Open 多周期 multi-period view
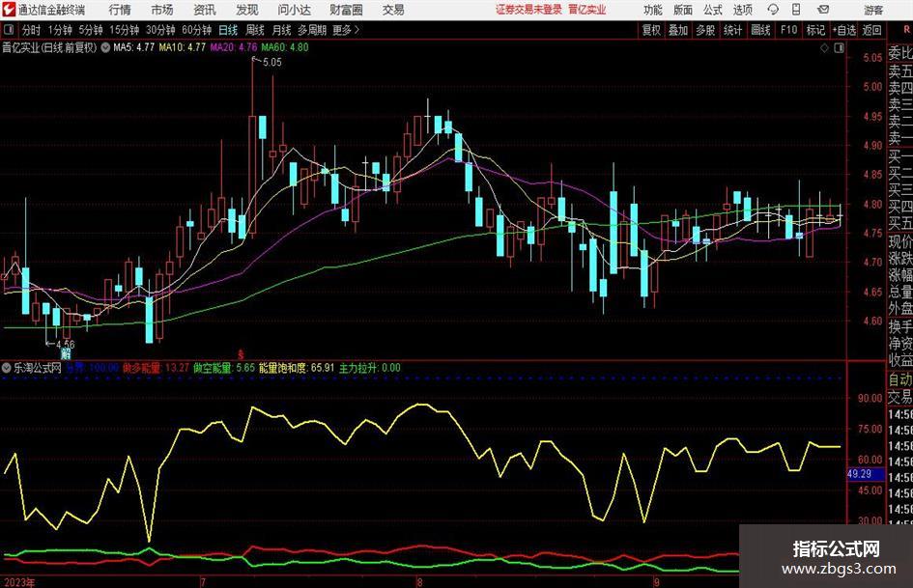 pos(312,30)
